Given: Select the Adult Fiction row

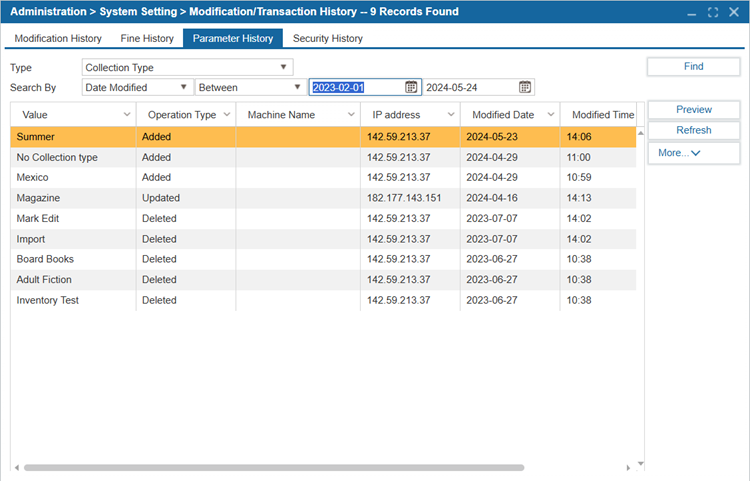Looking at the screenshot, I should (323, 280).
